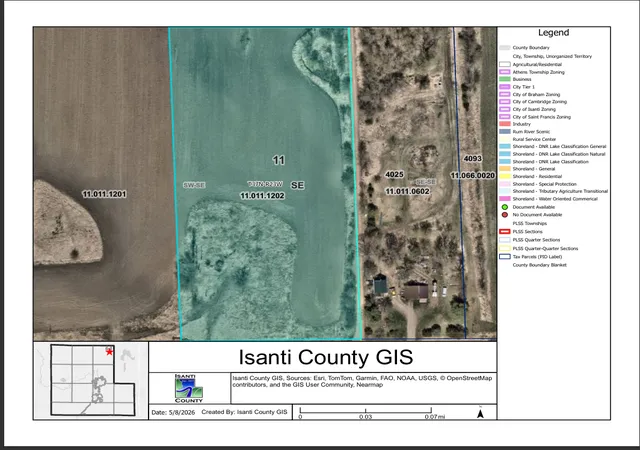Click the 'PLSS Townships' legend label

[x=530, y=223]
